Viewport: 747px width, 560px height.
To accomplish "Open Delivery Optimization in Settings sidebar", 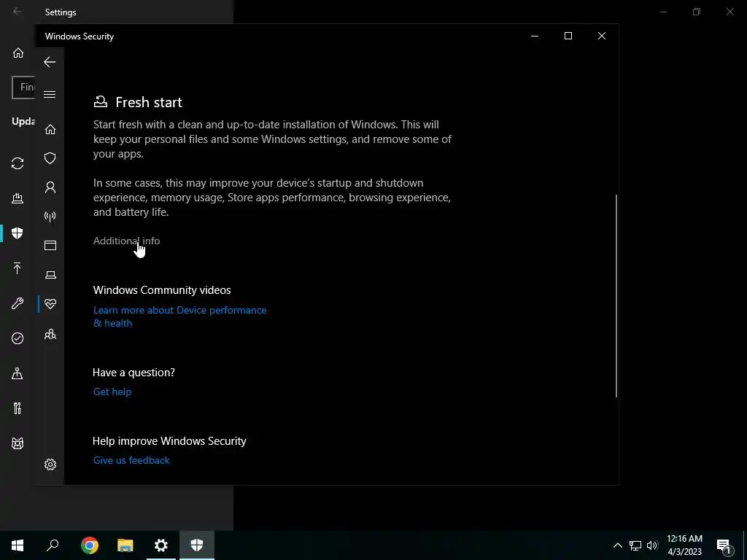I will point(18,198).
